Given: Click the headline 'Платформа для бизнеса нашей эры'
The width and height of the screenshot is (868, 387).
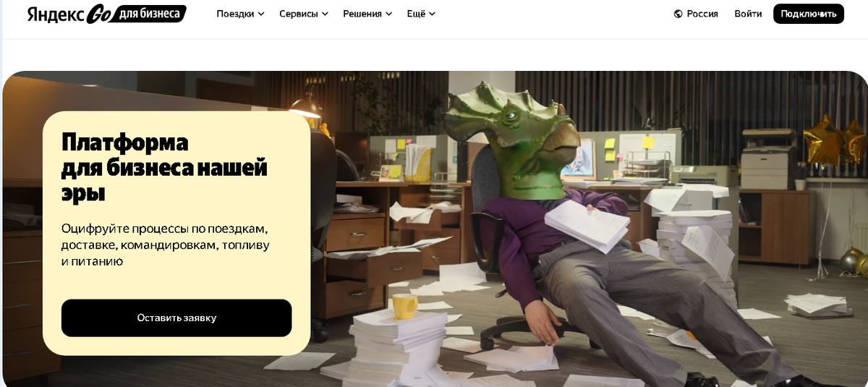Looking at the screenshot, I should tap(165, 167).
